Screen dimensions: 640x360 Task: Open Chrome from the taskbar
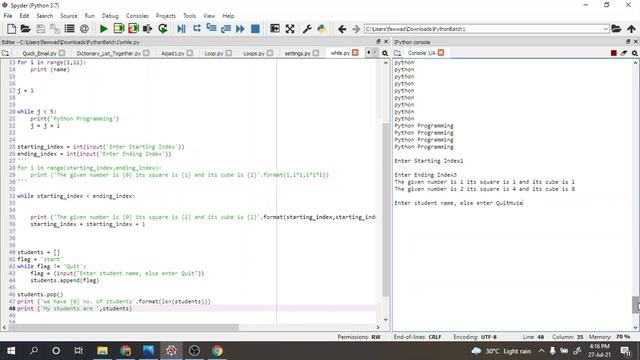217,351
